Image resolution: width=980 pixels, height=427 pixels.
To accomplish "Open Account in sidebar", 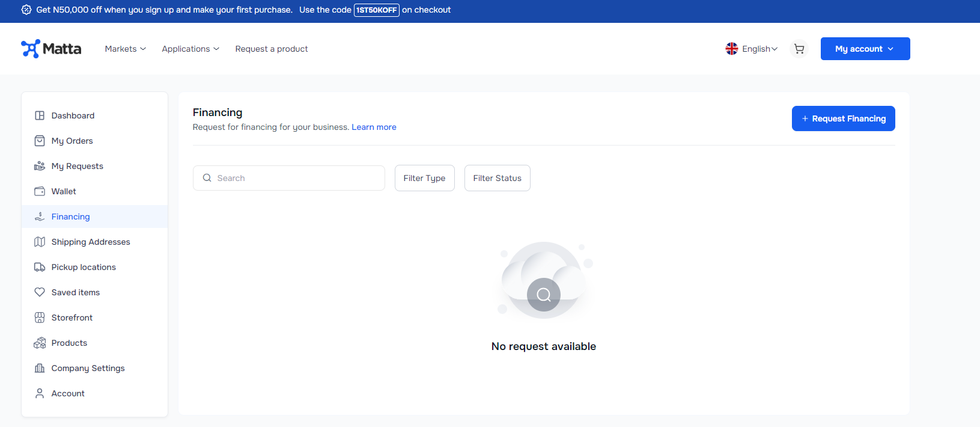I will pos(94,393).
